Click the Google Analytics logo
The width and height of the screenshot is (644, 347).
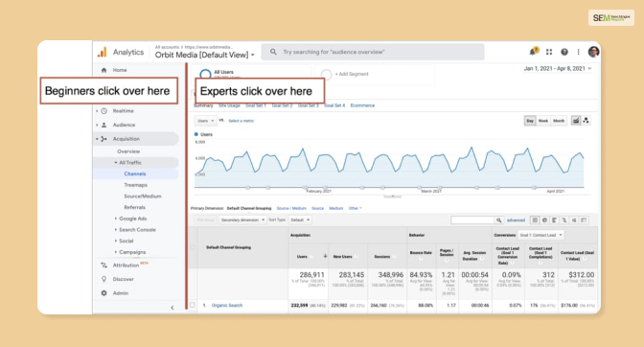(103, 52)
